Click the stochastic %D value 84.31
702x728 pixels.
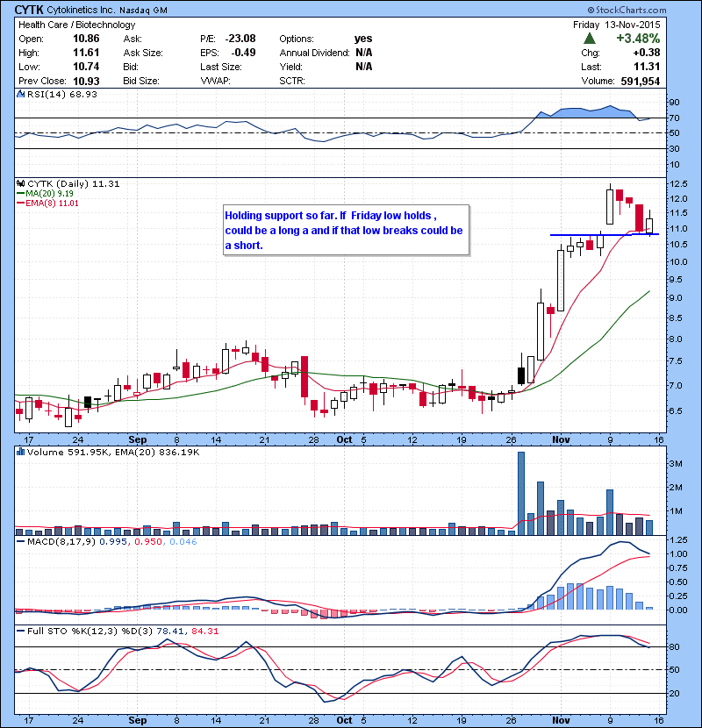[x=204, y=631]
